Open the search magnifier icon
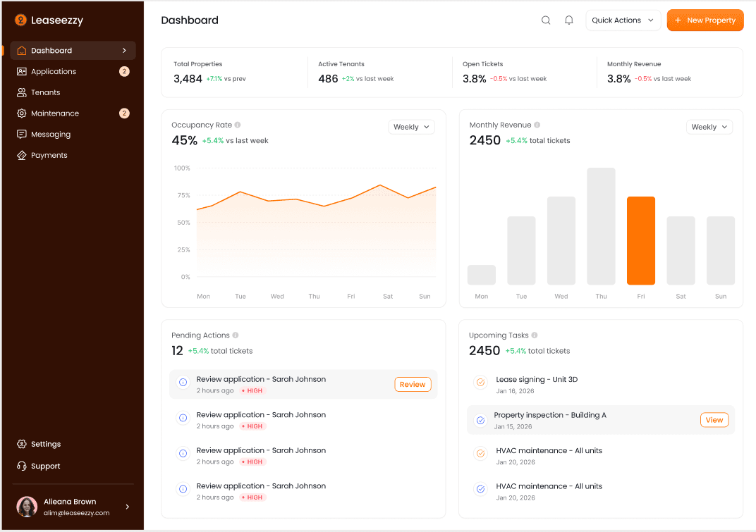The image size is (756, 532). (x=546, y=20)
